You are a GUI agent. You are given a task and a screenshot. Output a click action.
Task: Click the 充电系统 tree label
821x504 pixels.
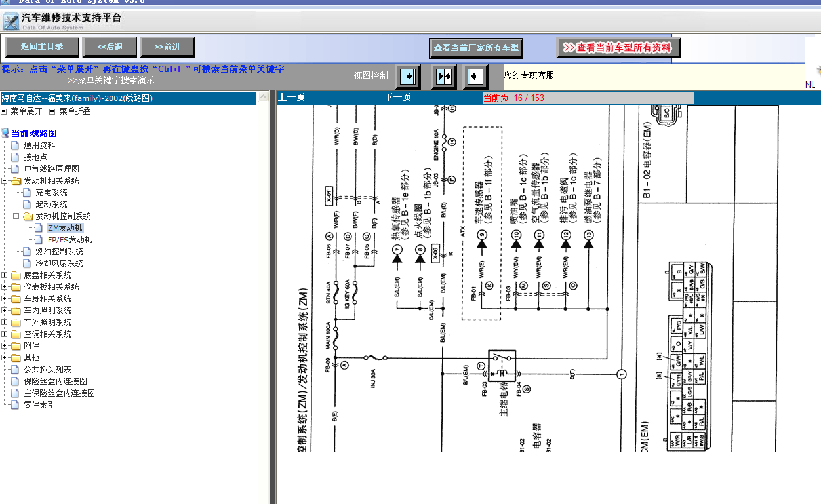(51, 193)
